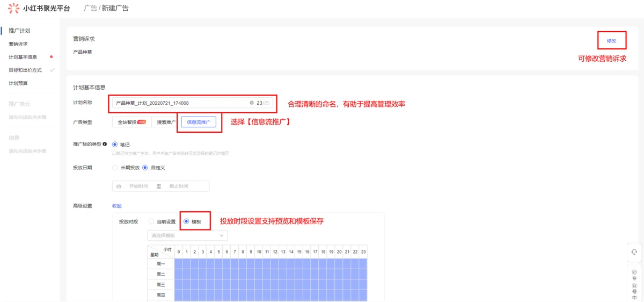
Task: Select the 信息流推广 ad type tab
Action: [199, 123]
